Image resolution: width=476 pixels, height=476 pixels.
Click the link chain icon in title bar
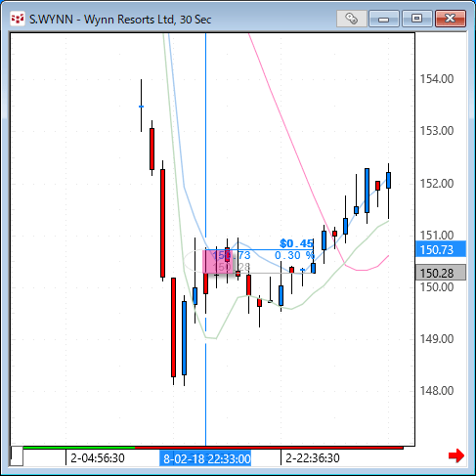click(351, 19)
